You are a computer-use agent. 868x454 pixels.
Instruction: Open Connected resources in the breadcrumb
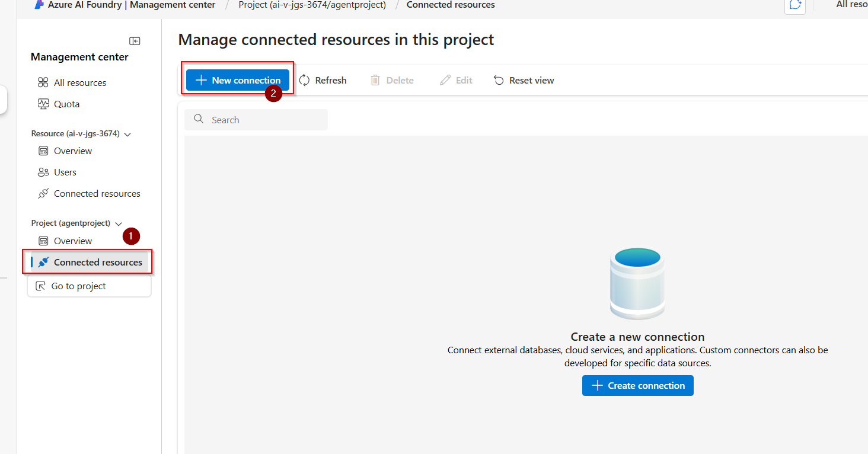click(x=451, y=5)
